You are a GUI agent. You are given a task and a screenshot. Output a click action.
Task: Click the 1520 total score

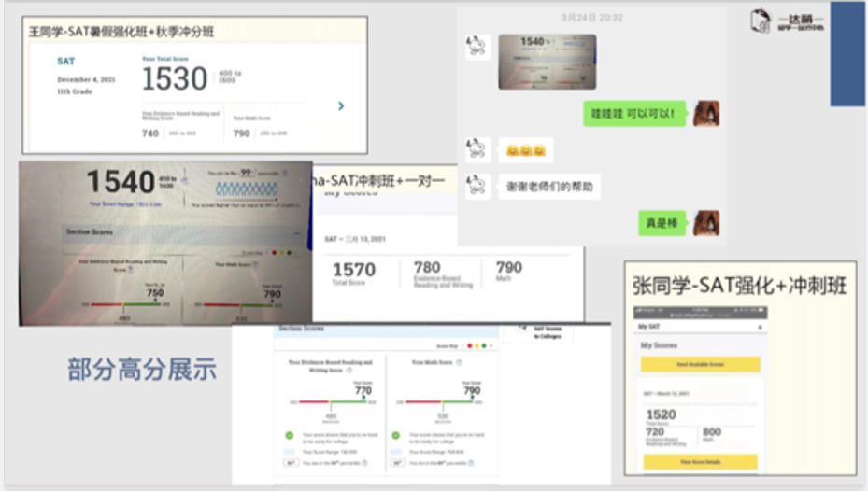click(661, 414)
